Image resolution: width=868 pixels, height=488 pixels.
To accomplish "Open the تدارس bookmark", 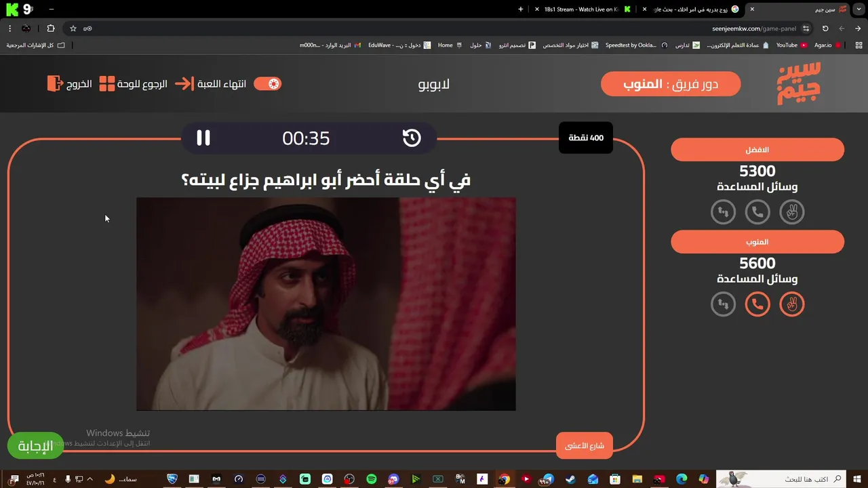I will 687,45.
